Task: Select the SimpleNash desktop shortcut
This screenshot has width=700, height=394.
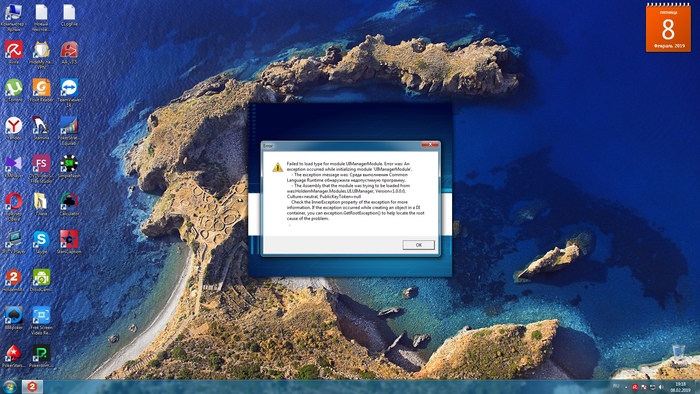Action: click(69, 166)
